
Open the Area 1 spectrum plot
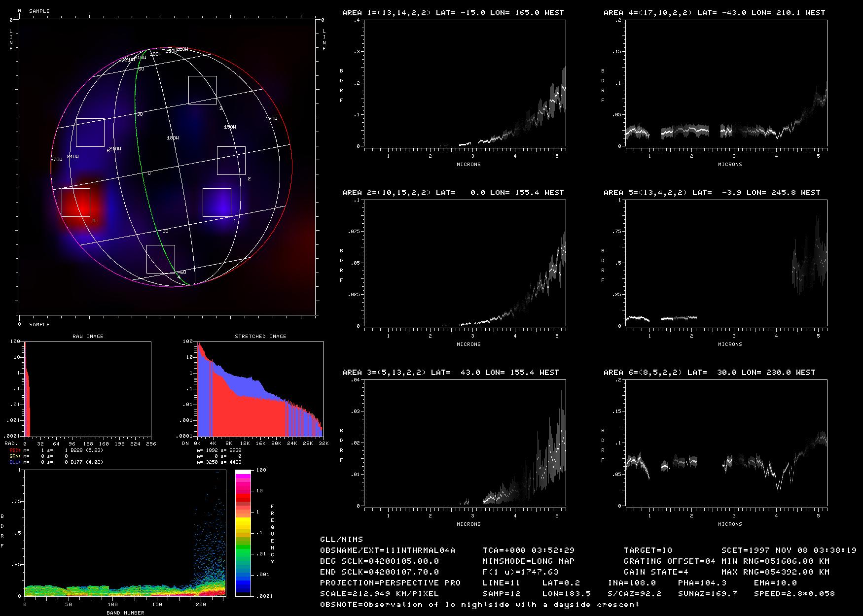(x=465, y=84)
